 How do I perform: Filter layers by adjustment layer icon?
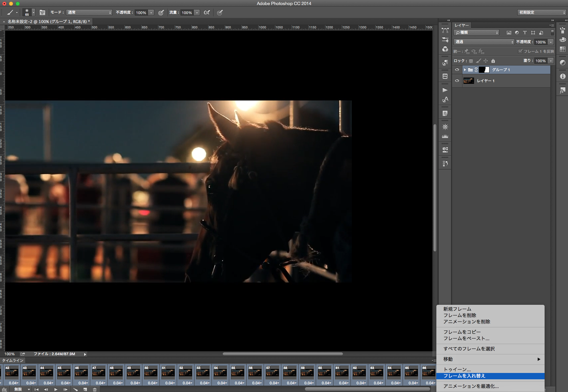[x=517, y=32]
